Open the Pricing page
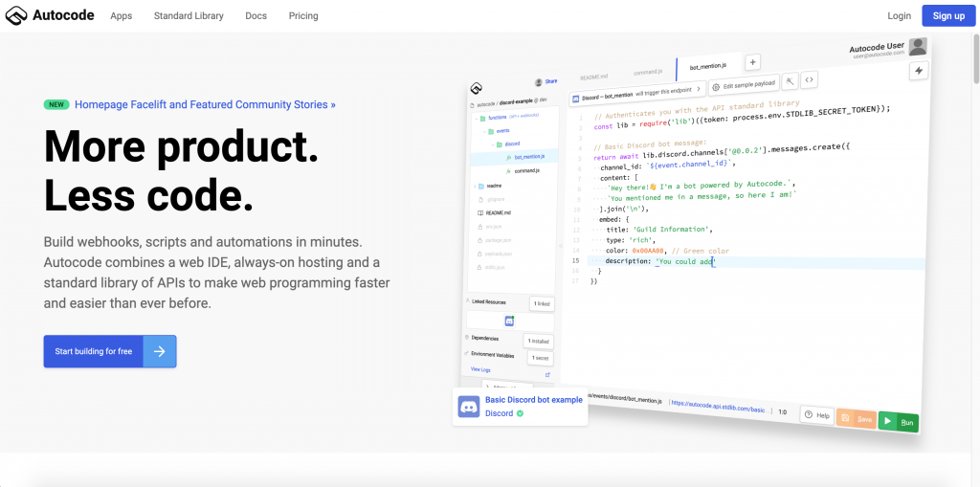 (x=303, y=16)
